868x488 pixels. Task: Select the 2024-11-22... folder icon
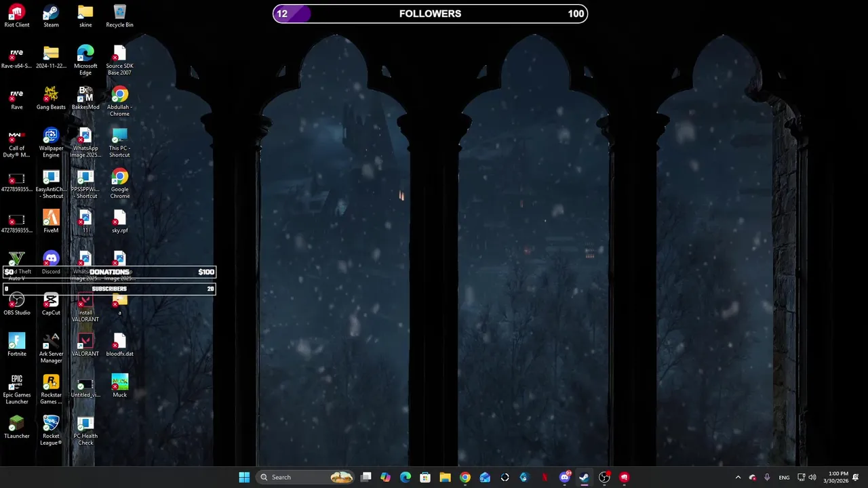(x=51, y=58)
